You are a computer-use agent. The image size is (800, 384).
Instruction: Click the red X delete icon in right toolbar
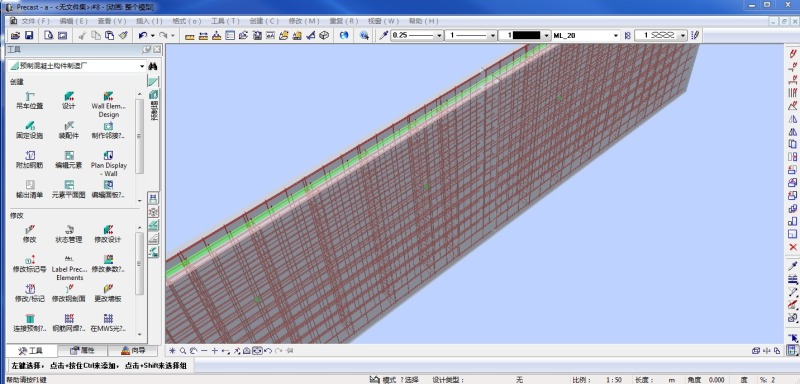pyautogui.click(x=792, y=247)
